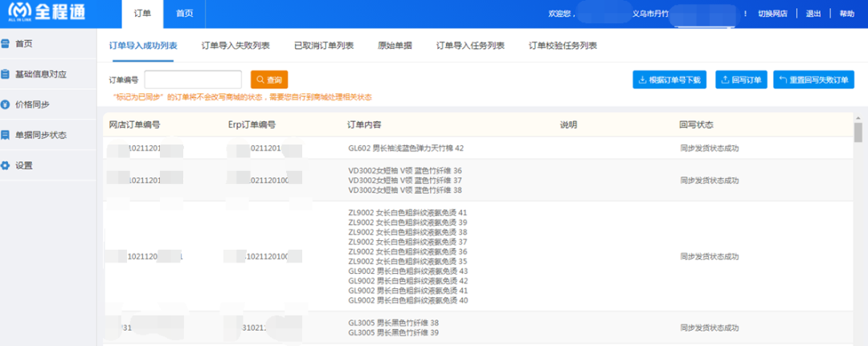
Task: Click the 网店订单编号 column header
Action: (134, 125)
